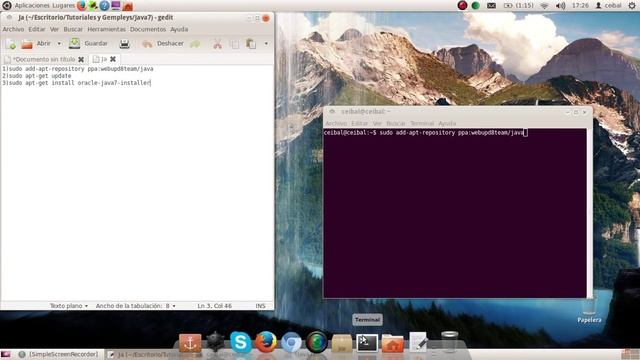640x360 pixels.
Task: Open the orange home folder in dock
Action: (393, 343)
